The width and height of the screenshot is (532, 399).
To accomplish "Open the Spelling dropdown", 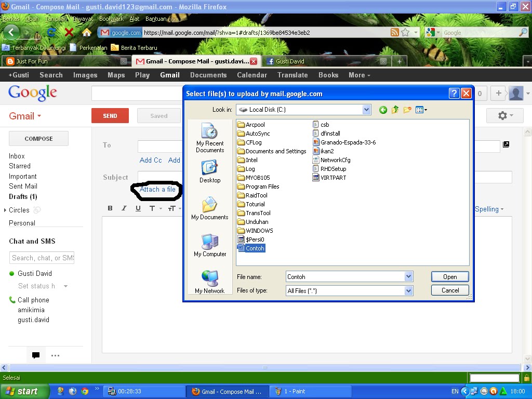I will point(489,209).
